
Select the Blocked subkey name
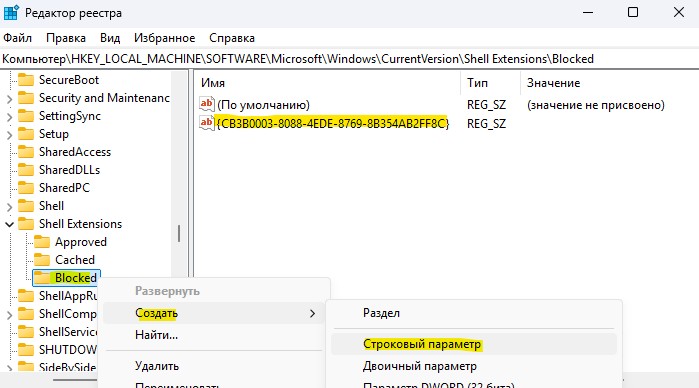[x=75, y=278]
